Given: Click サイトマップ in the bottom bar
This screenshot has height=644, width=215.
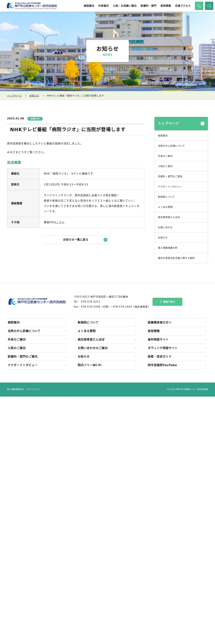Looking at the screenshot, I should [x=34, y=389].
